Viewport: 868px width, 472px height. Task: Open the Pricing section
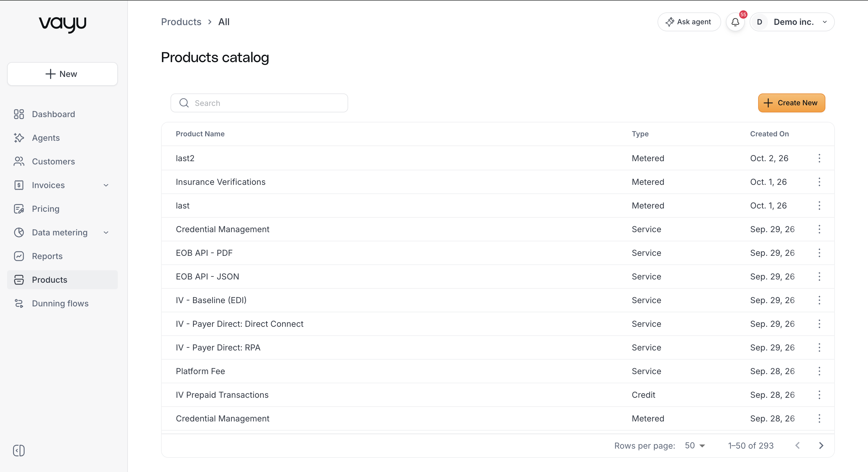62,209
